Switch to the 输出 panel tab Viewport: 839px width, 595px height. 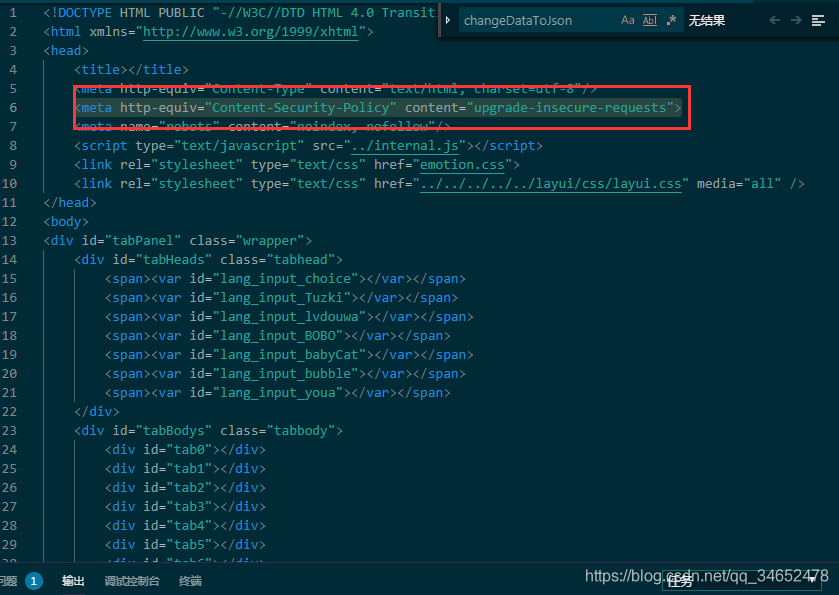pos(73,581)
